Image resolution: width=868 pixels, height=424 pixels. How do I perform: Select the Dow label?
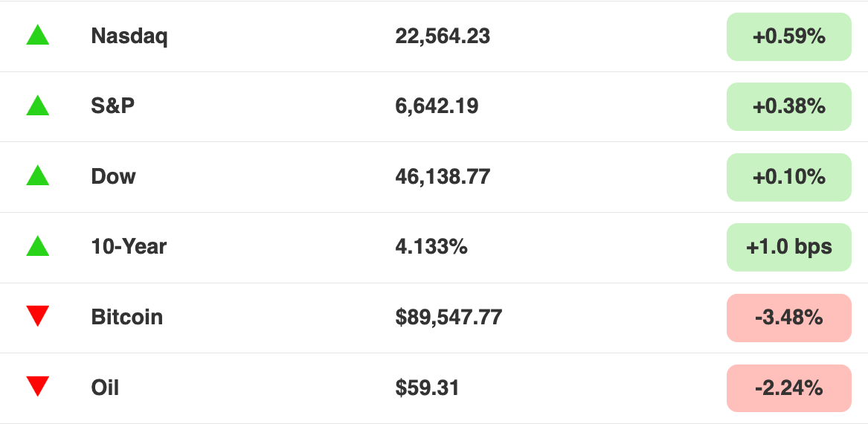pos(114,176)
